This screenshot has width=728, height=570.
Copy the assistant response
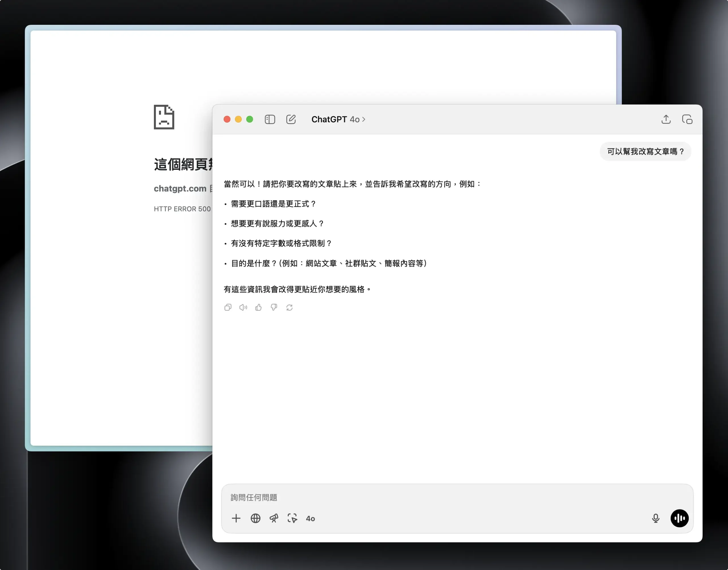click(228, 307)
